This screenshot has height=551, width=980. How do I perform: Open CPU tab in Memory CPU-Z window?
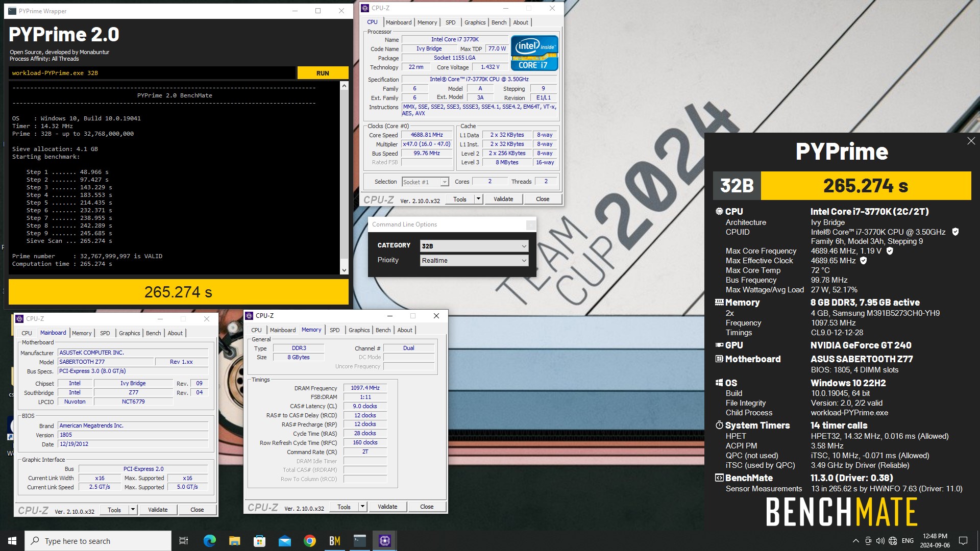(256, 330)
